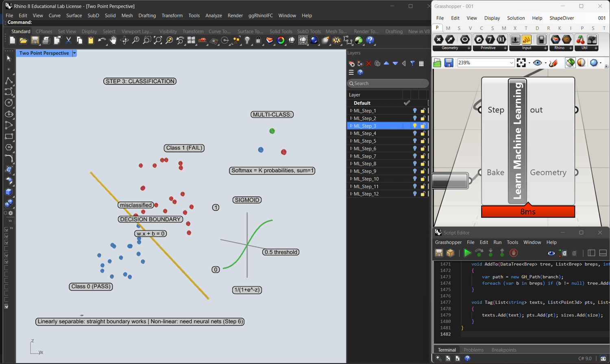Viewport: 610px width, 364px height.
Task: Toggle Grasshopper preview eye icon
Action: point(537,63)
